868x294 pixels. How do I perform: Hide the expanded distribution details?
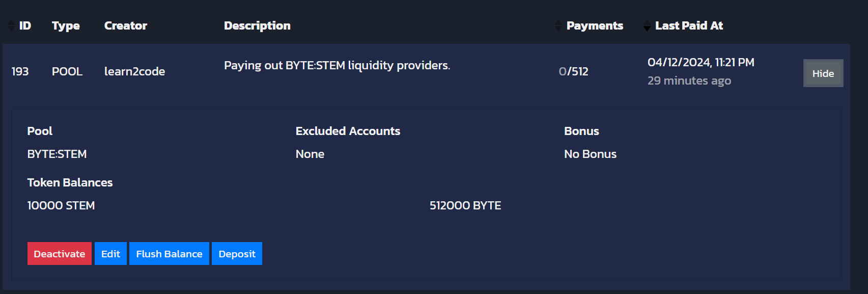pyautogui.click(x=823, y=73)
